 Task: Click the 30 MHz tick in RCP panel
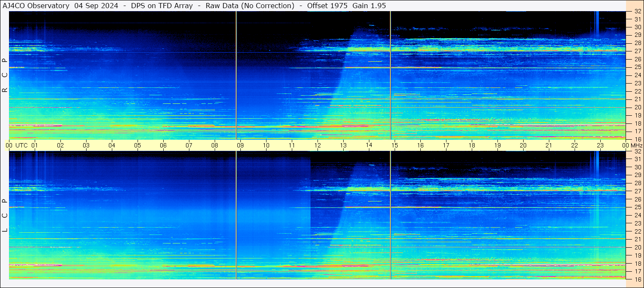[x=638, y=27]
